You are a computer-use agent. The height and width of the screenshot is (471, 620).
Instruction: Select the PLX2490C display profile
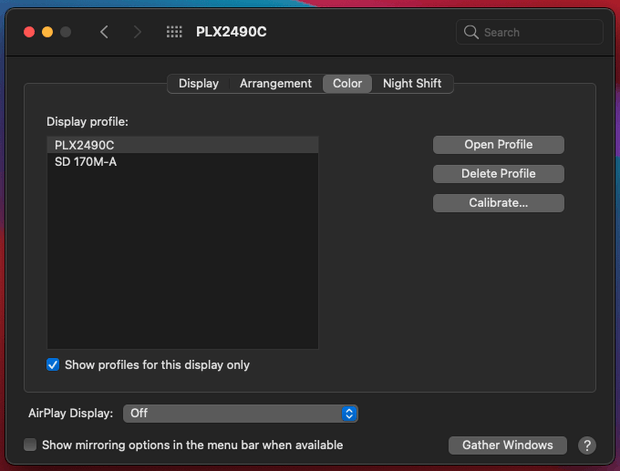click(183, 145)
